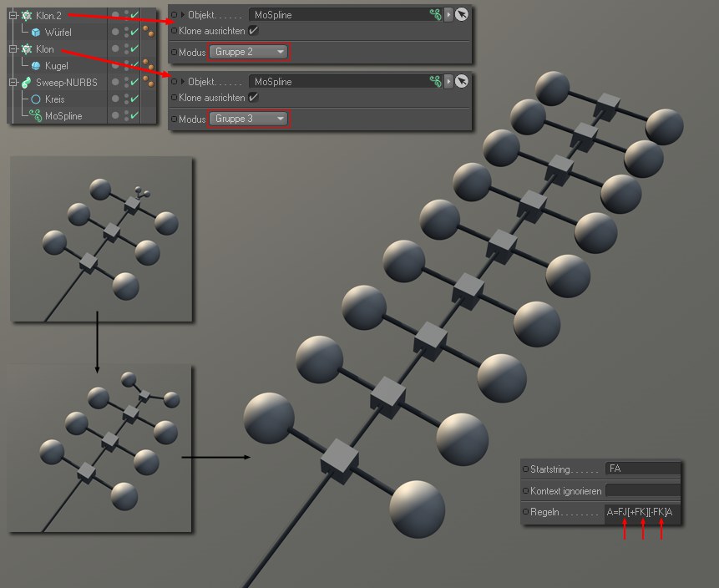Click the object picker arrow in top panel
Viewport: 719px width, 588px height.
tap(462, 14)
